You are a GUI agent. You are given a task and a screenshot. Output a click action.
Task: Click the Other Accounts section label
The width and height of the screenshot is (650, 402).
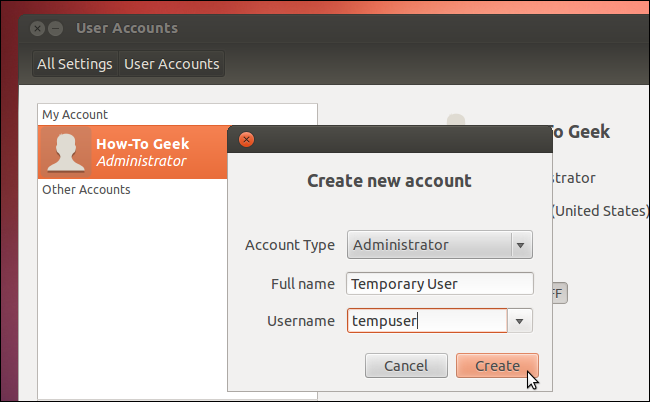tap(86, 189)
